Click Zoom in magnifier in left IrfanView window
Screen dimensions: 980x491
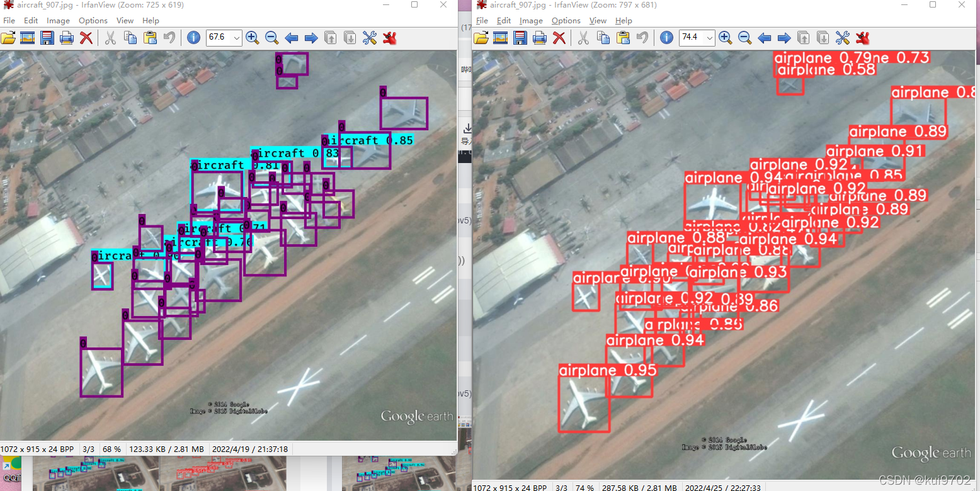(x=253, y=38)
